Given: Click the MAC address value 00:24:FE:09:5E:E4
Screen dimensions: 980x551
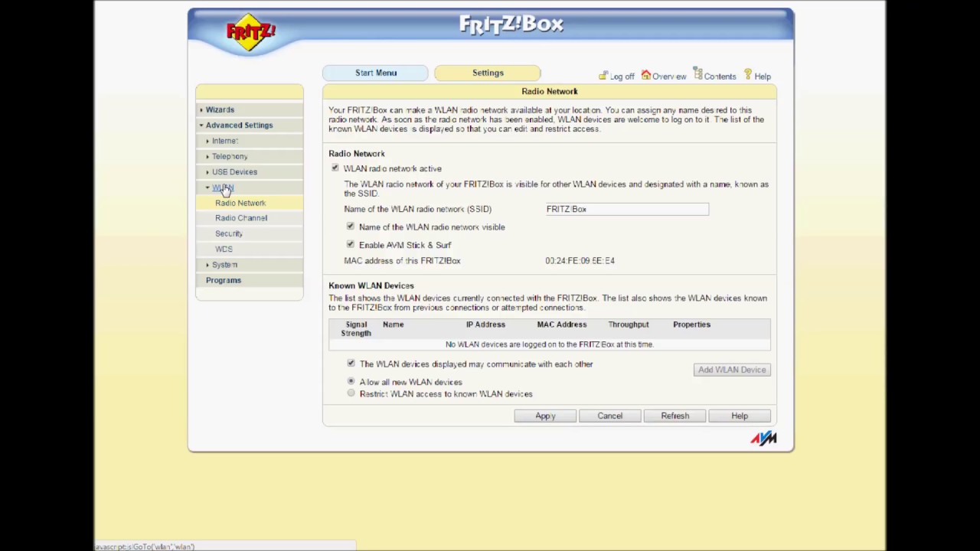Looking at the screenshot, I should (580, 261).
